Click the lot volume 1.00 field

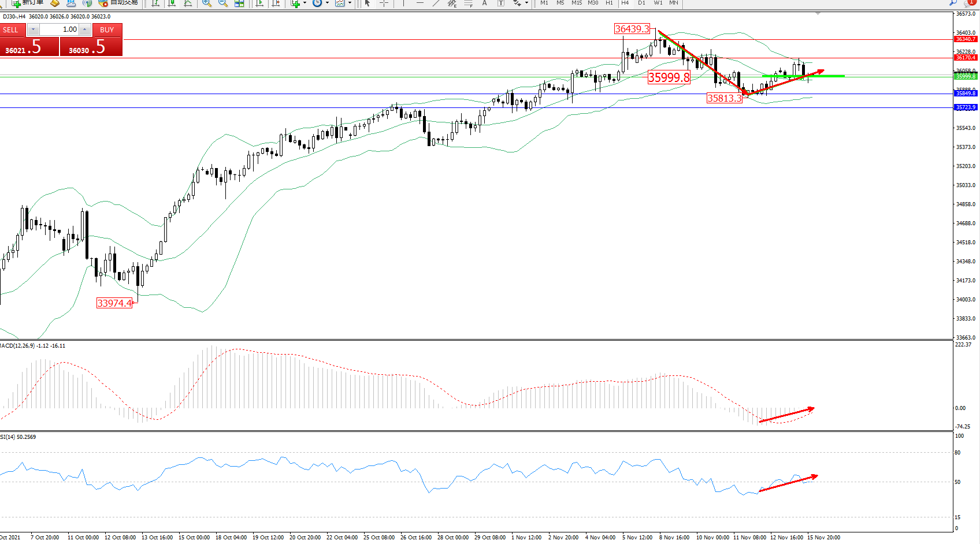59,29
